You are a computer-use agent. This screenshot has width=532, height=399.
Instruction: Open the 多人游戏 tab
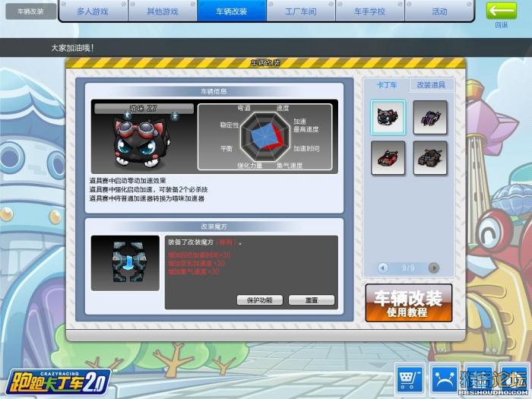click(x=93, y=11)
